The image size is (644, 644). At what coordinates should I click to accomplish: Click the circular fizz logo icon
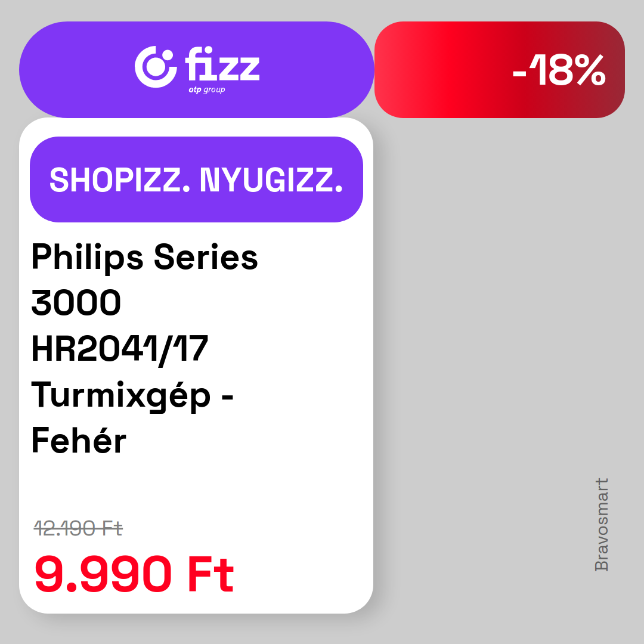point(156,67)
